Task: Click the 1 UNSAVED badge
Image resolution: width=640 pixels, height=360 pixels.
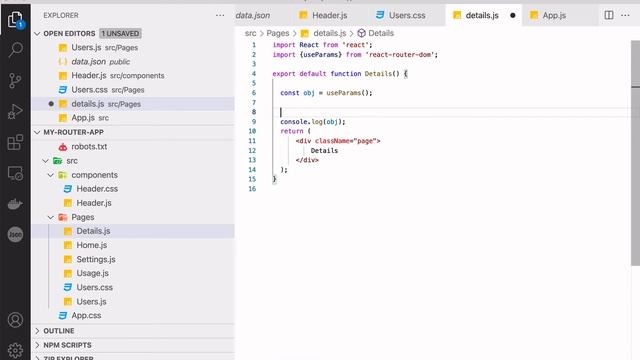Action: (x=120, y=33)
